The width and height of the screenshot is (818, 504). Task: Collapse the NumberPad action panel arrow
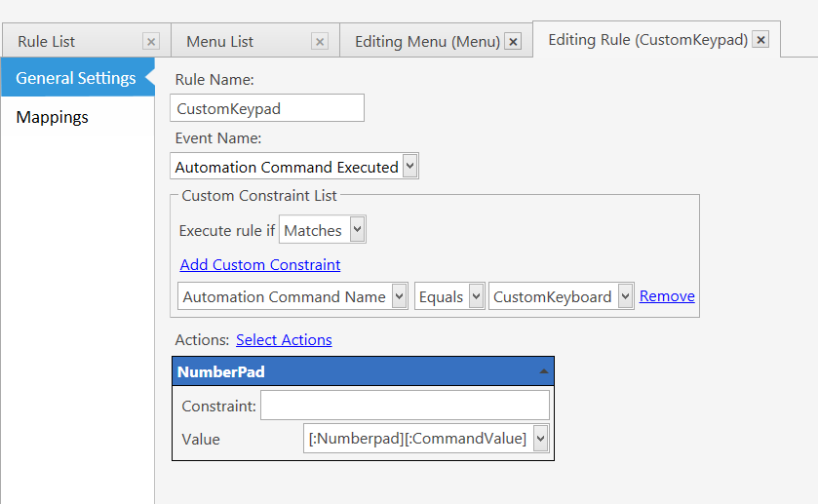[543, 371]
